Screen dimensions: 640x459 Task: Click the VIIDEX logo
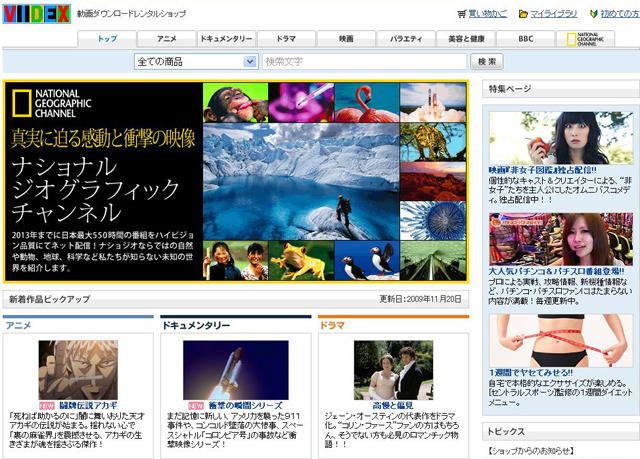pyautogui.click(x=37, y=13)
